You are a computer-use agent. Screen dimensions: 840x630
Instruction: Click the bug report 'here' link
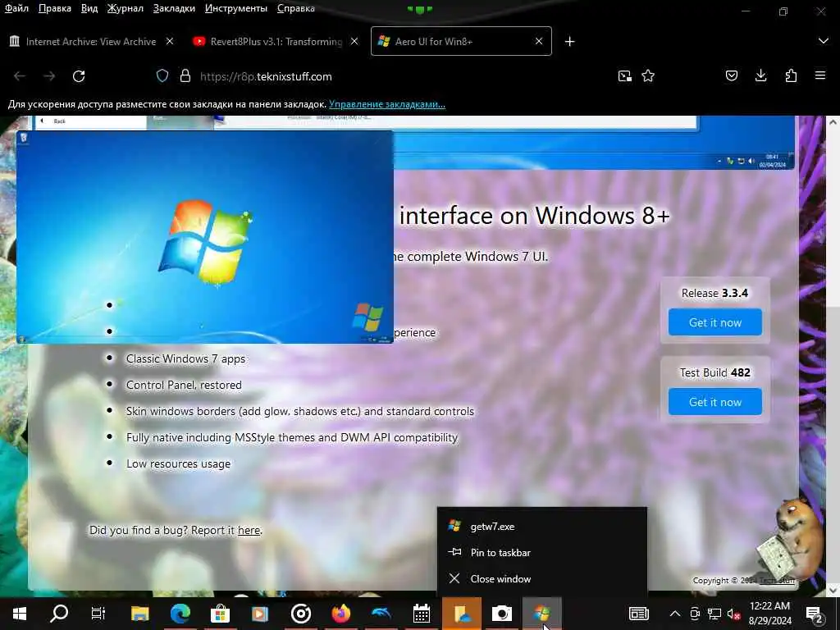click(249, 530)
